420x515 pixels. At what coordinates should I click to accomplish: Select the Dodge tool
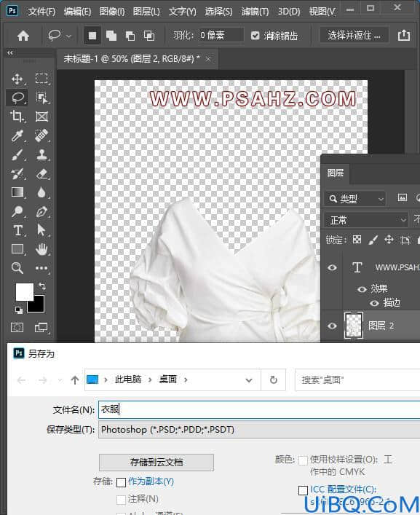click(x=17, y=211)
